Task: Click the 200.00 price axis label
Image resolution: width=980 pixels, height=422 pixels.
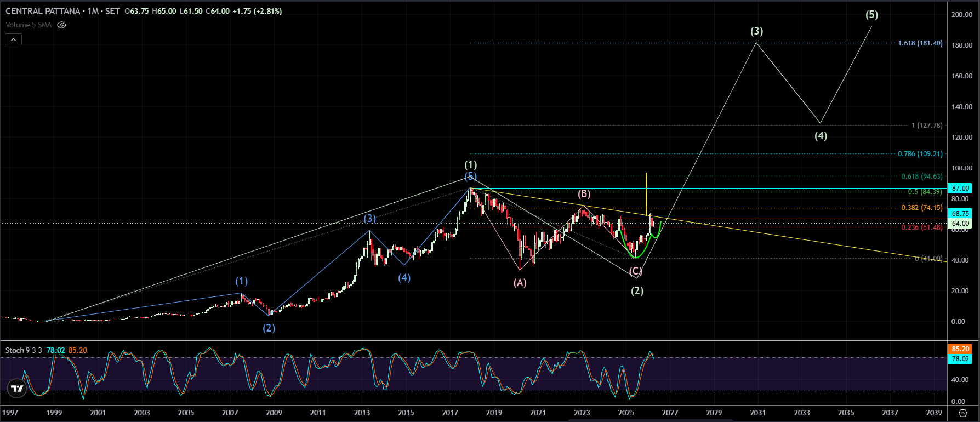Action: point(962,15)
